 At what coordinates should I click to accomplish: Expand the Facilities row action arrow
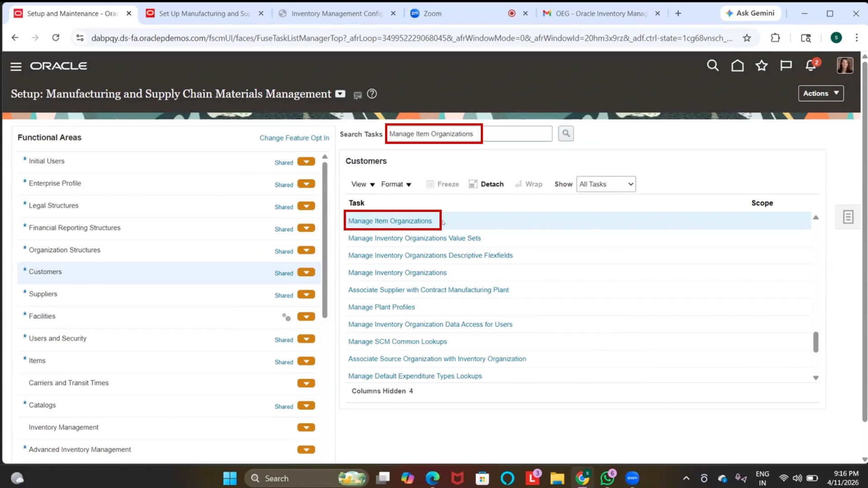306,317
